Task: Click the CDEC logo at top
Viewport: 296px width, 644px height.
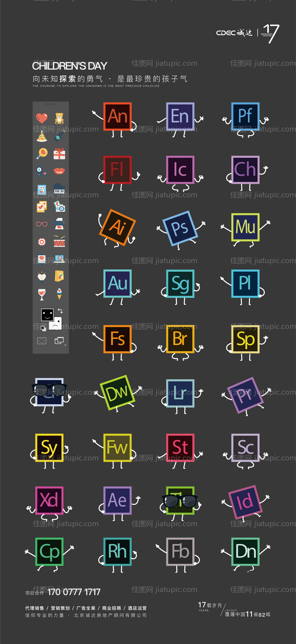Action: click(234, 33)
